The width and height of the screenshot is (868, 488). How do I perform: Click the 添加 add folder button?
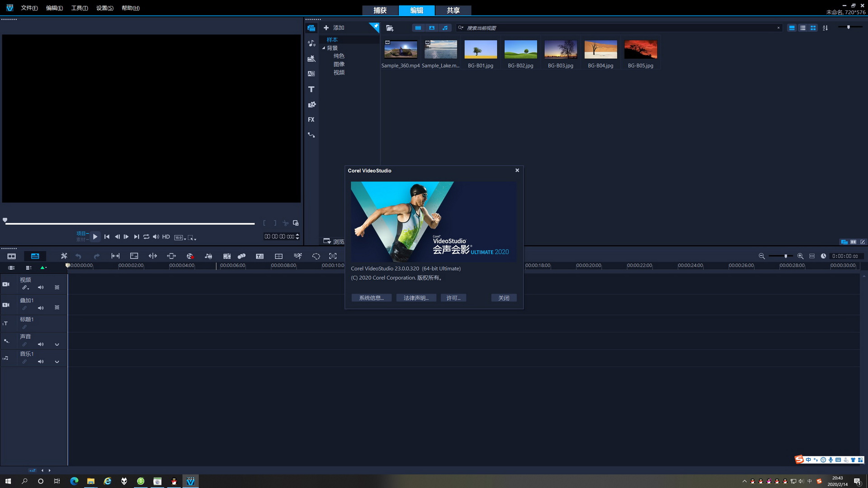click(334, 28)
